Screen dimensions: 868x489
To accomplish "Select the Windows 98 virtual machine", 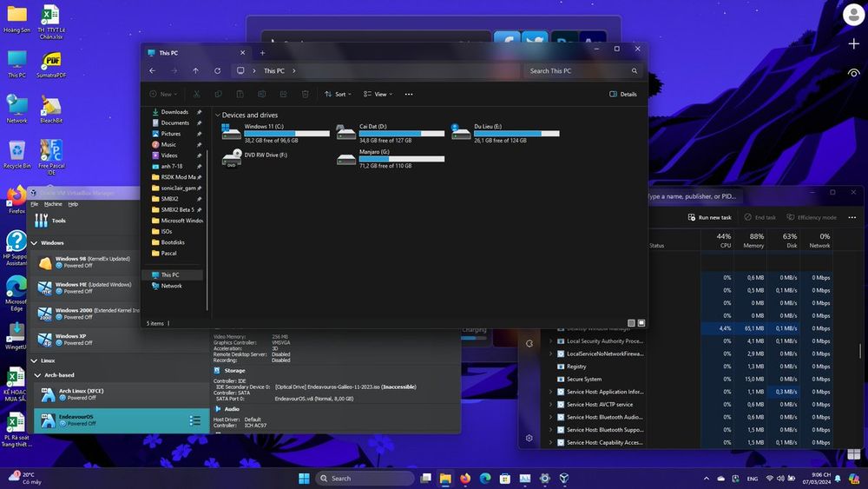I will 86,262.
